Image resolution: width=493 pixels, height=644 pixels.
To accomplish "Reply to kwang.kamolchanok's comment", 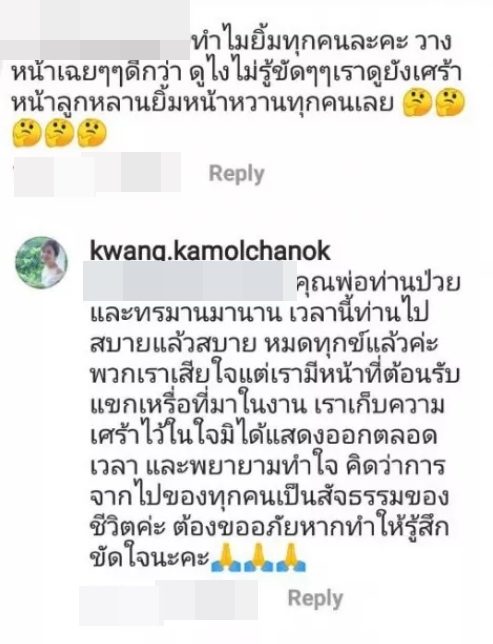I will pos(316,598).
